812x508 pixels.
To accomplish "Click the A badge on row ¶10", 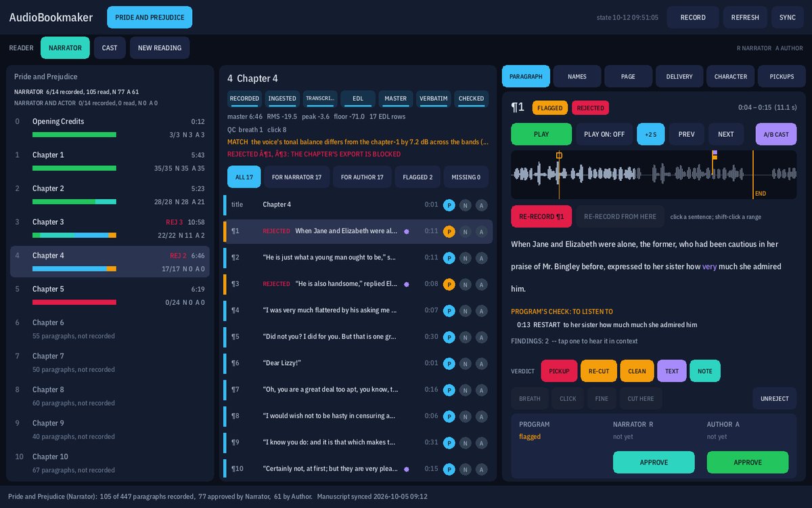I will [x=481, y=469].
